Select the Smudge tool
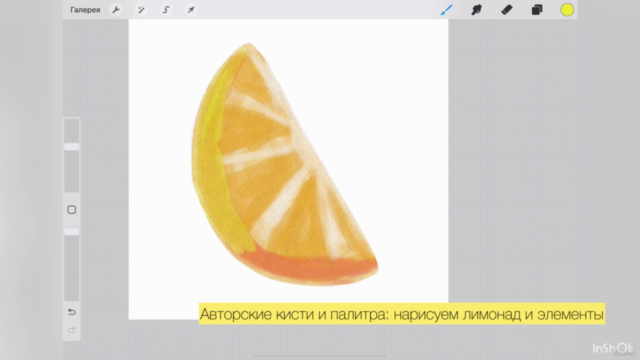 tap(476, 10)
